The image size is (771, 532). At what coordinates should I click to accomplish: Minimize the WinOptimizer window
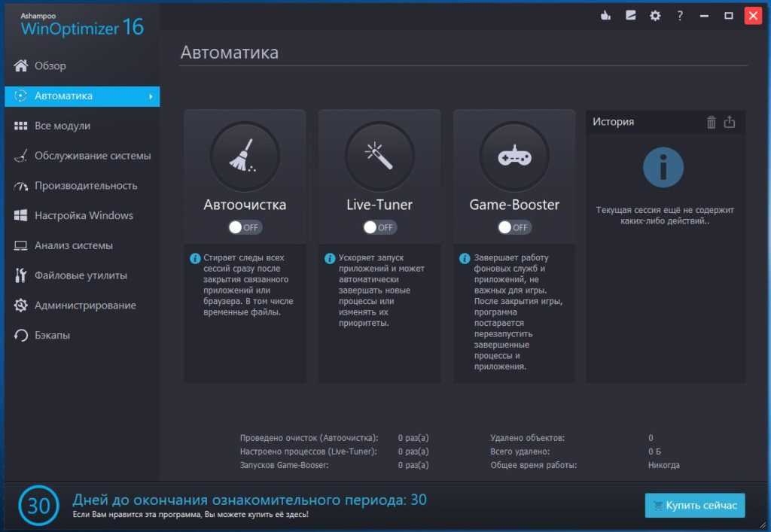pyautogui.click(x=704, y=16)
